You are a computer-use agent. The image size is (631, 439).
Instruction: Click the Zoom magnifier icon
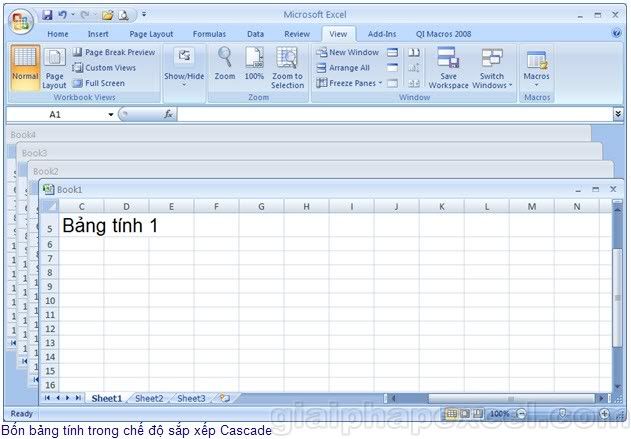225,65
